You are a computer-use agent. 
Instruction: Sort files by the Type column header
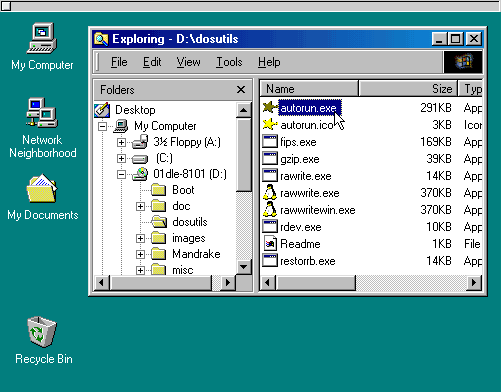click(470, 89)
